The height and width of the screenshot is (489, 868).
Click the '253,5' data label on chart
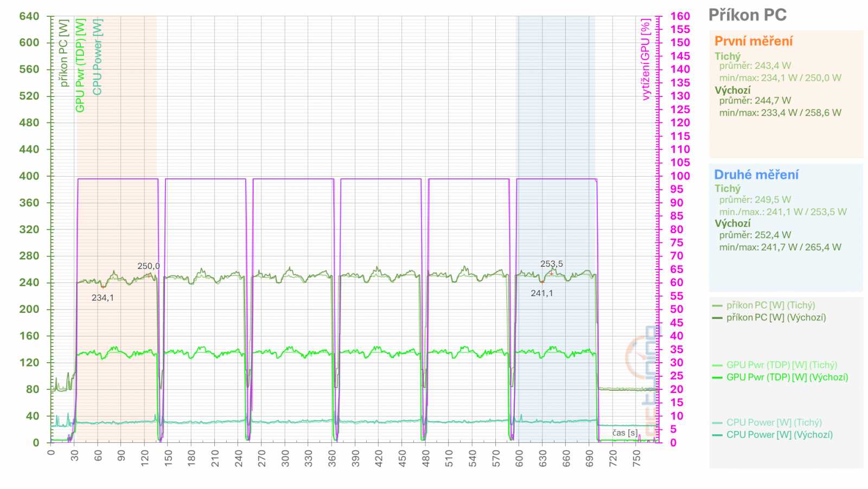click(x=551, y=264)
